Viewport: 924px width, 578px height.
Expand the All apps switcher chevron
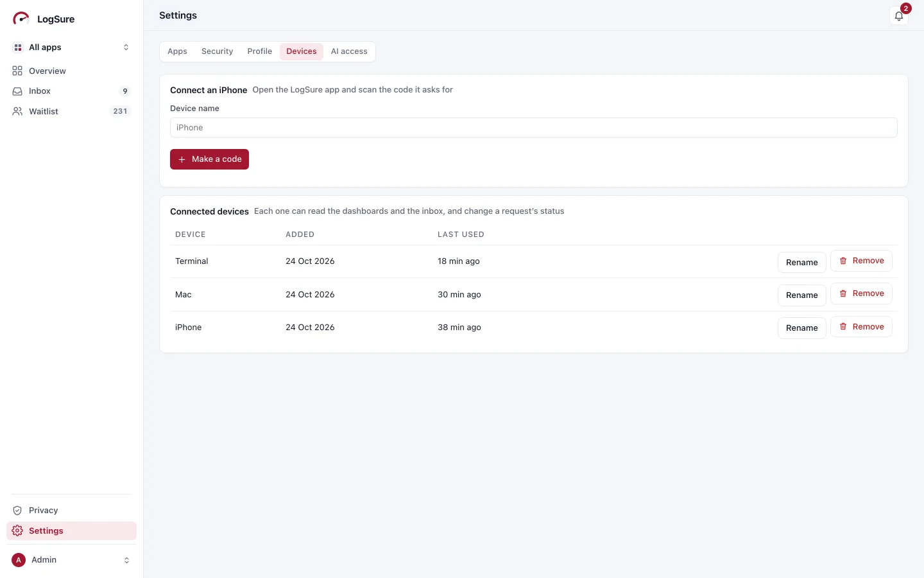coord(126,48)
